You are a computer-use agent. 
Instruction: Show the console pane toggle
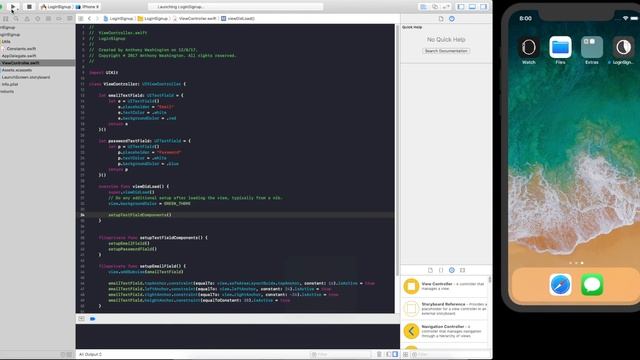395,355
